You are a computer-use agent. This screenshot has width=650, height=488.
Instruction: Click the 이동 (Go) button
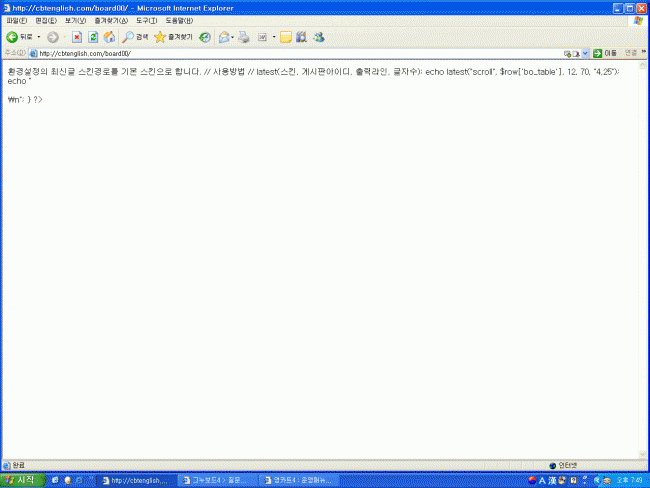coord(604,53)
